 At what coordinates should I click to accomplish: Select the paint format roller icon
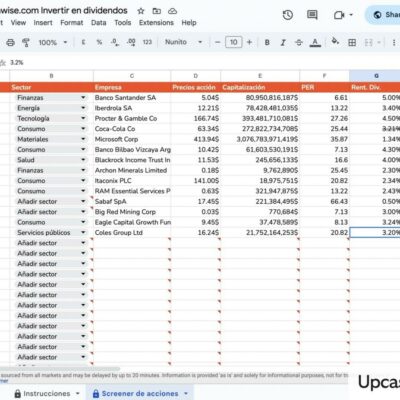click(26, 43)
